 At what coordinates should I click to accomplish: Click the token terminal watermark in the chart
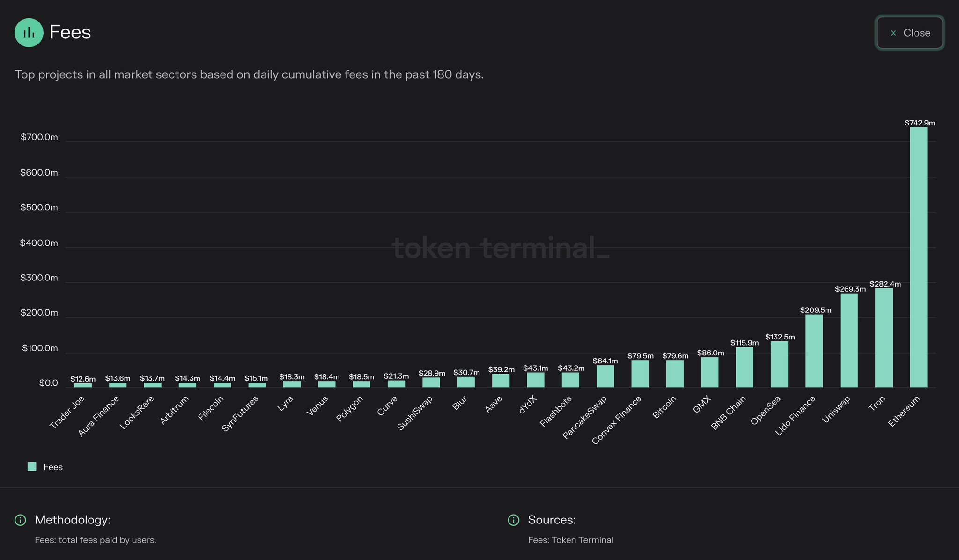501,248
